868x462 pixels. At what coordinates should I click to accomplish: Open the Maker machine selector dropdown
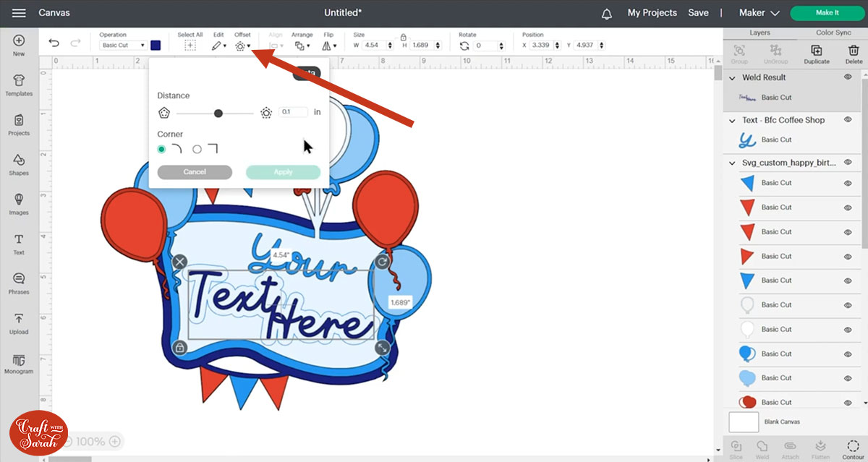pyautogui.click(x=759, y=13)
